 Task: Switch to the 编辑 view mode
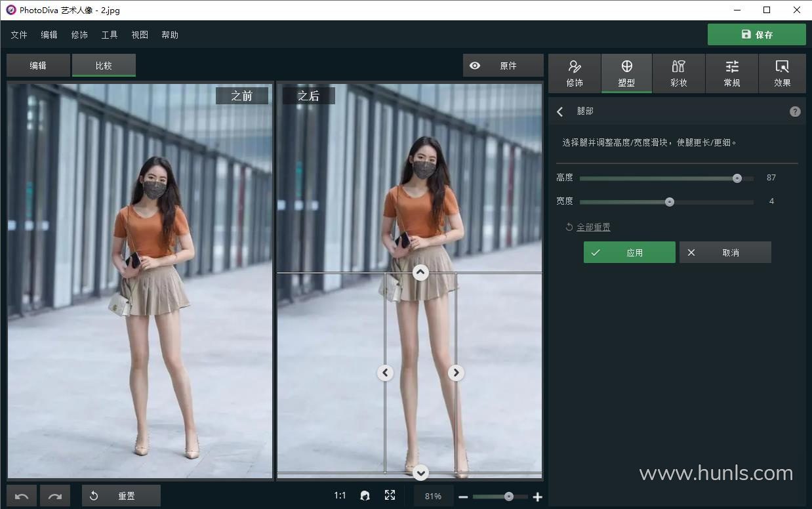tap(38, 66)
